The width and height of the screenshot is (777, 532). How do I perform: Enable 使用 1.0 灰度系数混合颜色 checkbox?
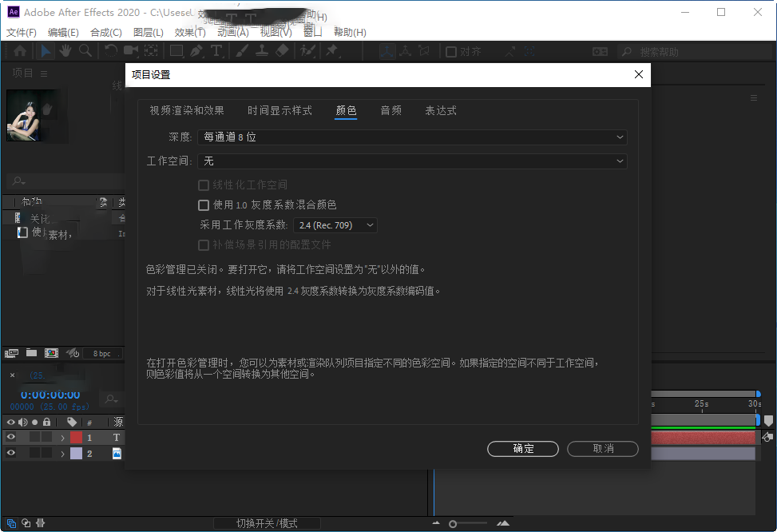tap(203, 204)
